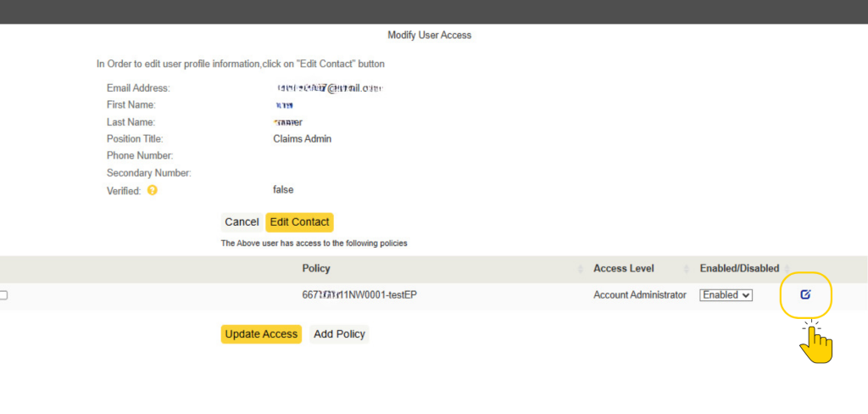Select the policy number ending in NW0001-testEP
Image resolution: width=868 pixels, height=414 pixels.
pyautogui.click(x=359, y=295)
